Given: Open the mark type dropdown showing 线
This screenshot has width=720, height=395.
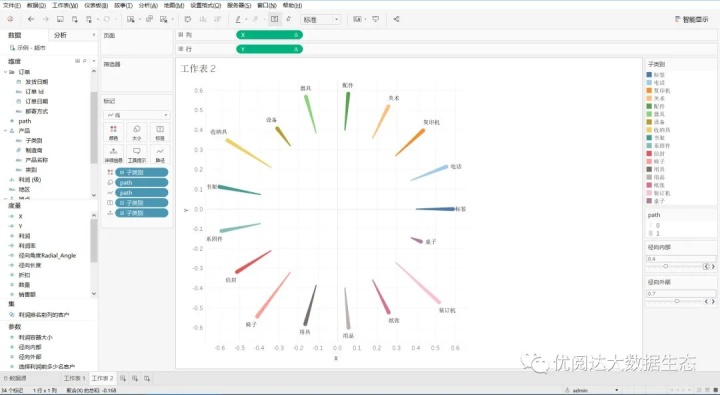Looking at the screenshot, I should pyautogui.click(x=137, y=115).
